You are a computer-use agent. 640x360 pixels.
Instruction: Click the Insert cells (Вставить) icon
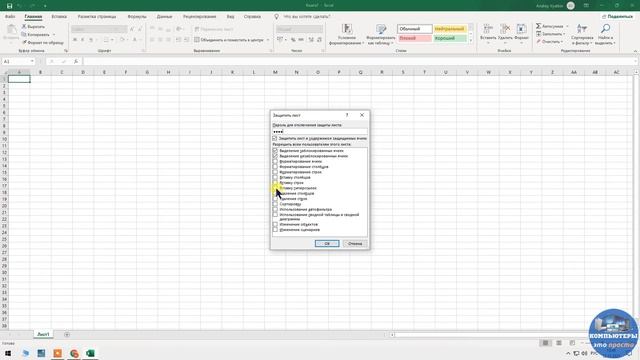[488, 29]
